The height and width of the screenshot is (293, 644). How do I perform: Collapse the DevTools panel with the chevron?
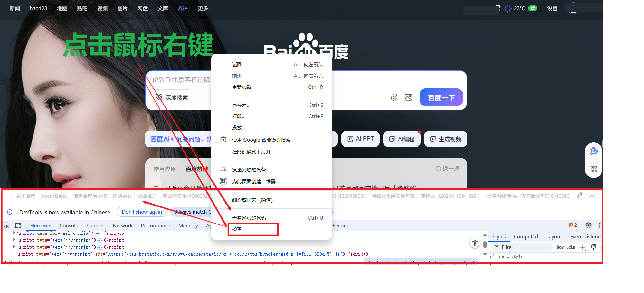click(592, 196)
